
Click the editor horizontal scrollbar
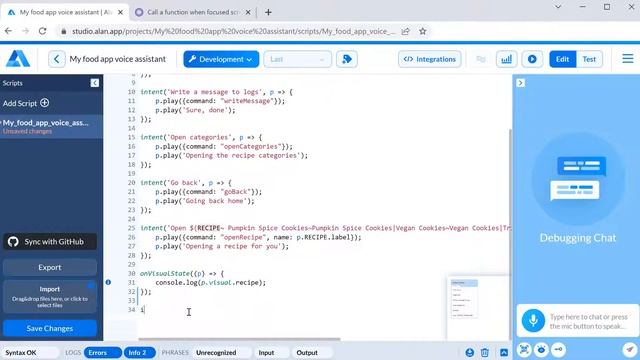[239, 339]
